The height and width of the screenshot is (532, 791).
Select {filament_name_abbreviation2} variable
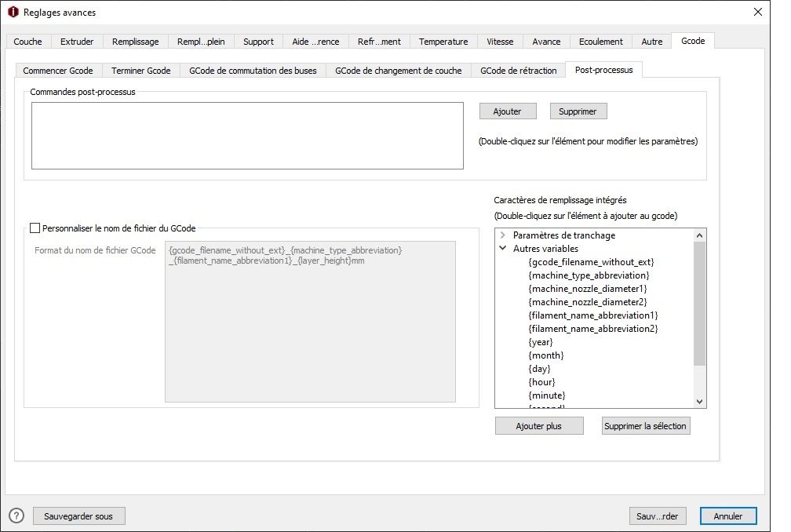point(592,328)
